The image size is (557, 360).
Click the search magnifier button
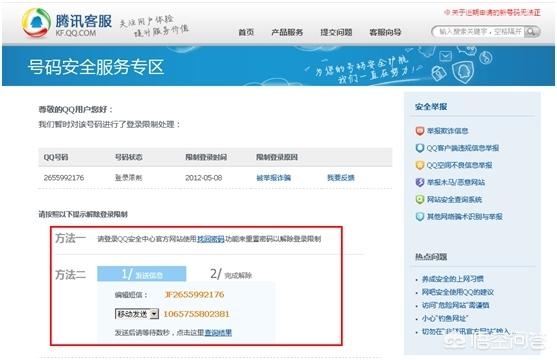click(532, 32)
